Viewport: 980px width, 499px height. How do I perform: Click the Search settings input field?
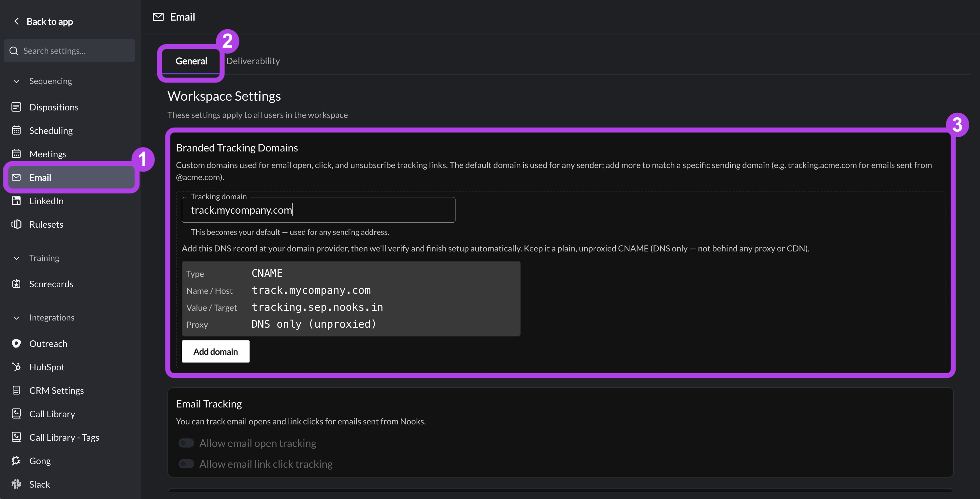[x=70, y=50]
